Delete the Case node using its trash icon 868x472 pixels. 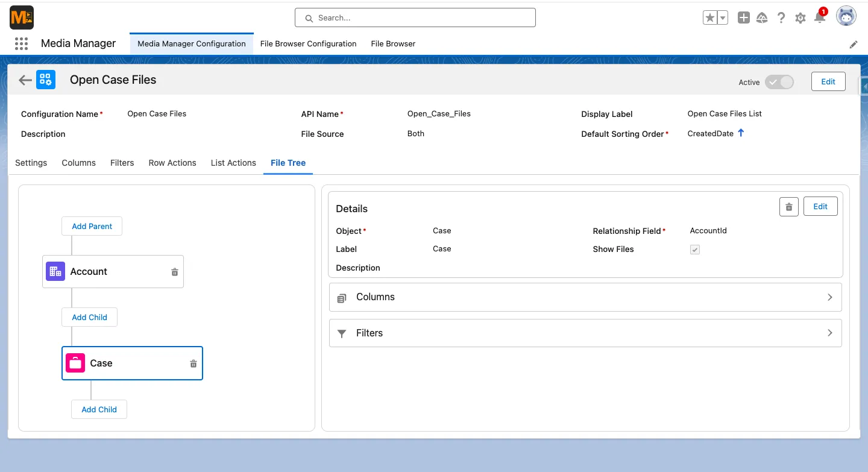(x=193, y=363)
